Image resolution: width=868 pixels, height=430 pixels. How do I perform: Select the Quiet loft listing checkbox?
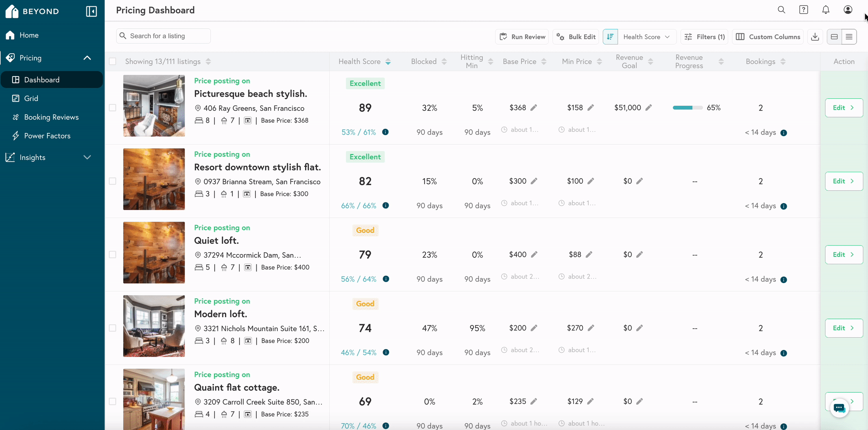[x=113, y=254]
